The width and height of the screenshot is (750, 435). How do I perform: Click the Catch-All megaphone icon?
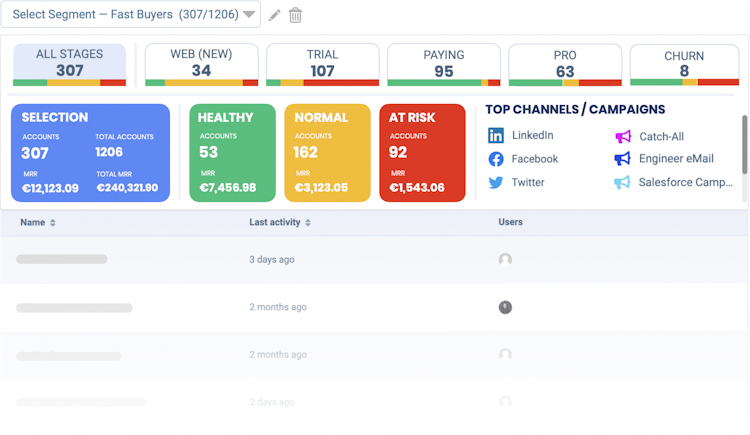pyautogui.click(x=623, y=137)
